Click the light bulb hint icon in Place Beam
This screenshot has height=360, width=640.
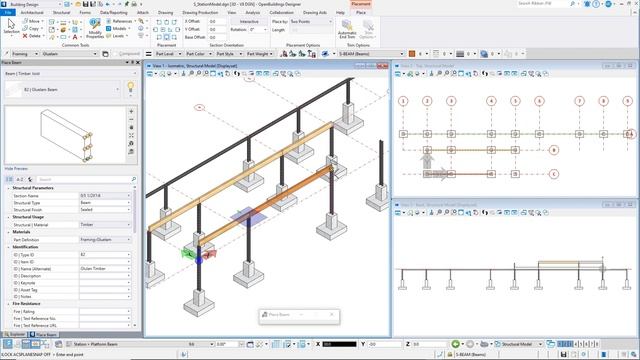click(x=131, y=87)
